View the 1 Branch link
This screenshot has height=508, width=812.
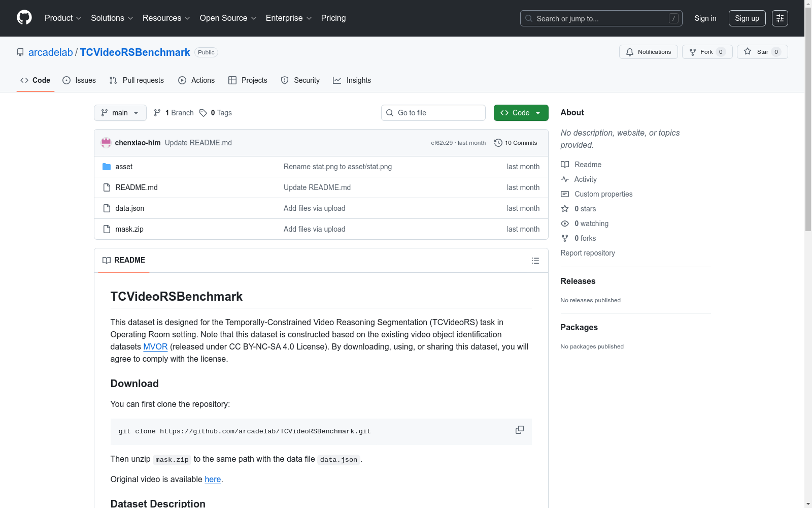(174, 113)
